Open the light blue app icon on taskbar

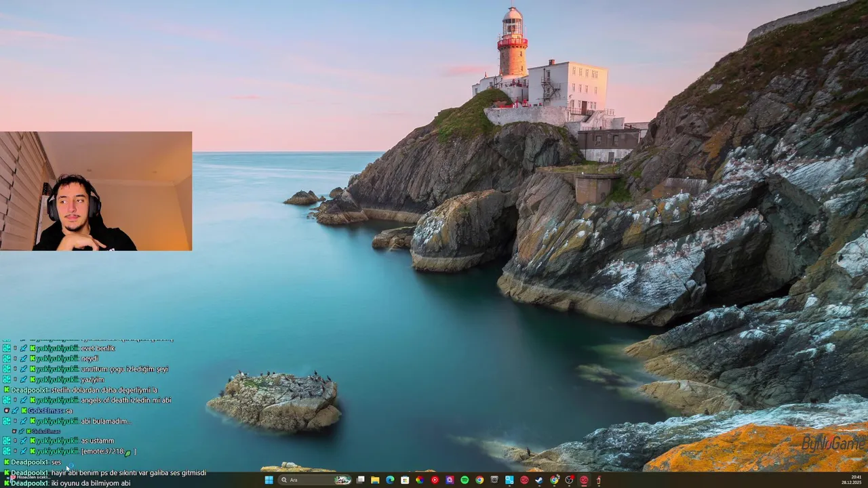[509, 480]
